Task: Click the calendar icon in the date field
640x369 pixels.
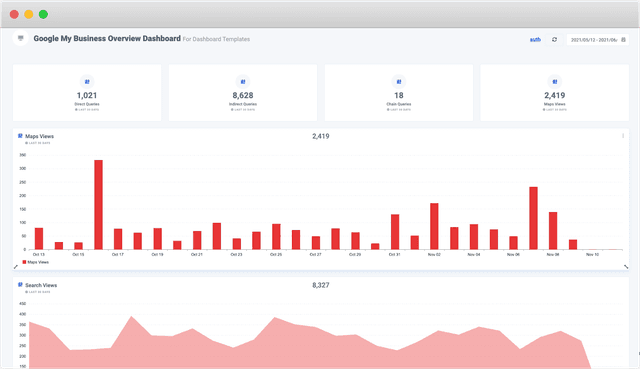Action: [x=623, y=40]
